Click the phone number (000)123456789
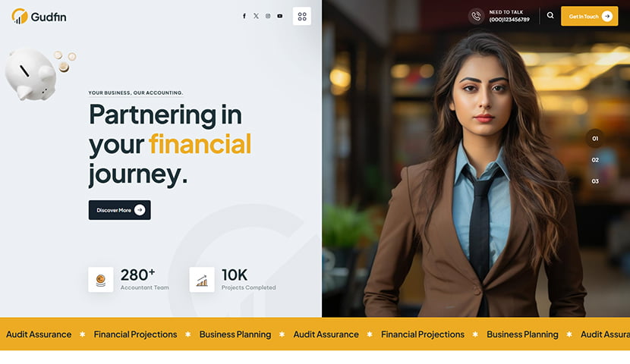 (x=509, y=20)
